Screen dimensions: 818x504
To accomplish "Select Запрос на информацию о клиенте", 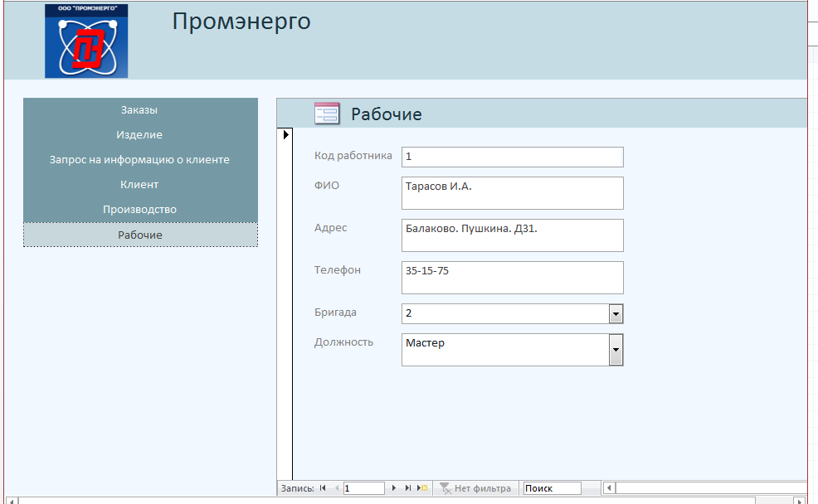I will click(139, 160).
